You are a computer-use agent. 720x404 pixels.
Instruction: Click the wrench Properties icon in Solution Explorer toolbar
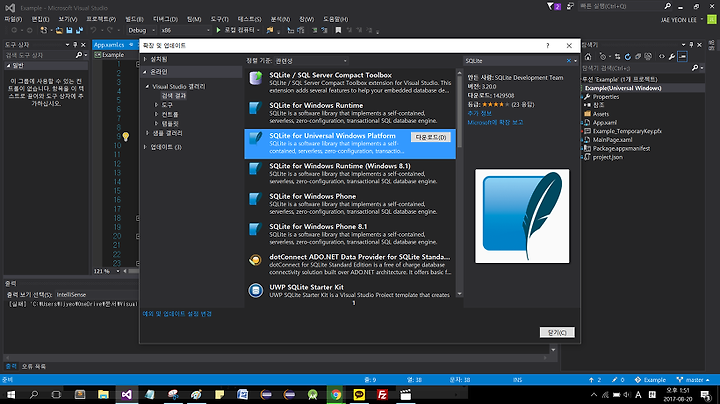click(x=672, y=56)
